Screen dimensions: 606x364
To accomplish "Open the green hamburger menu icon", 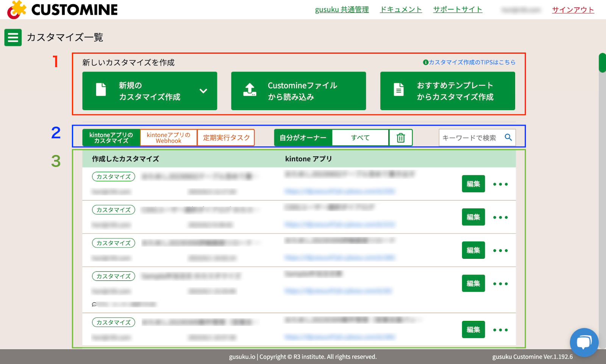I will pyautogui.click(x=13, y=37).
